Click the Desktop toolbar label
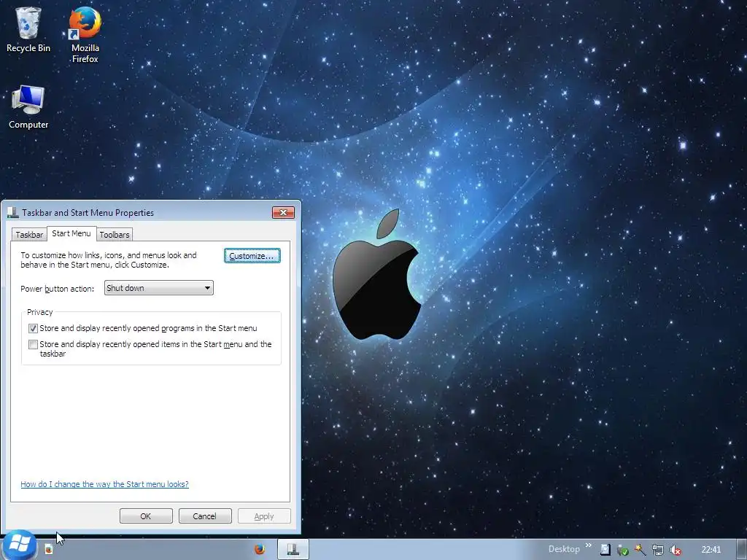This screenshot has height=560, width=747. pyautogui.click(x=564, y=550)
